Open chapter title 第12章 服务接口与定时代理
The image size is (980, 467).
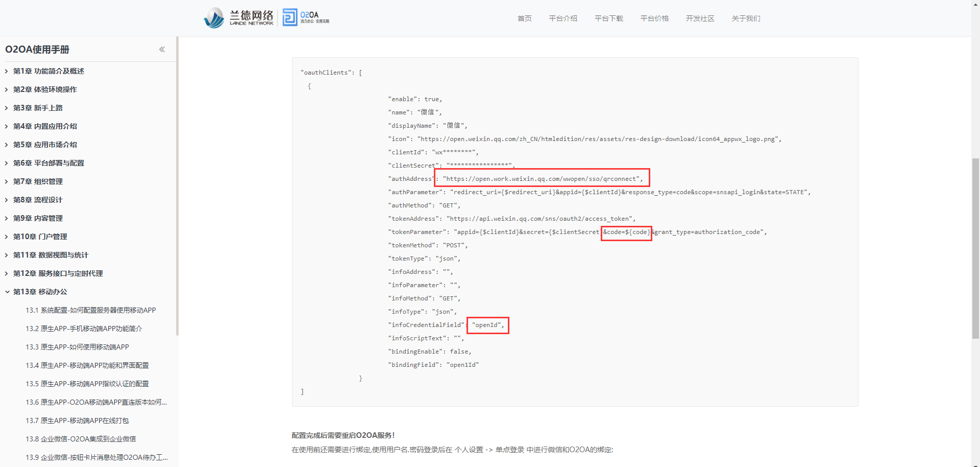58,273
